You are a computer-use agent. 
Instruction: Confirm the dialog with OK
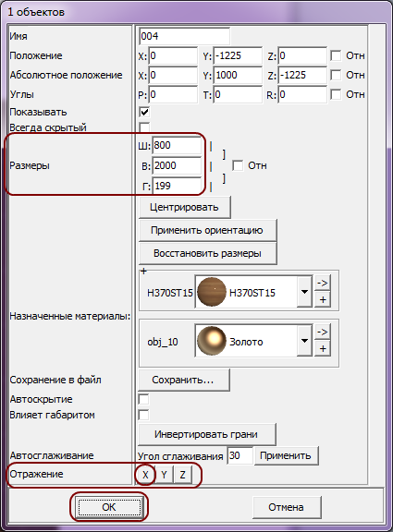(109, 507)
